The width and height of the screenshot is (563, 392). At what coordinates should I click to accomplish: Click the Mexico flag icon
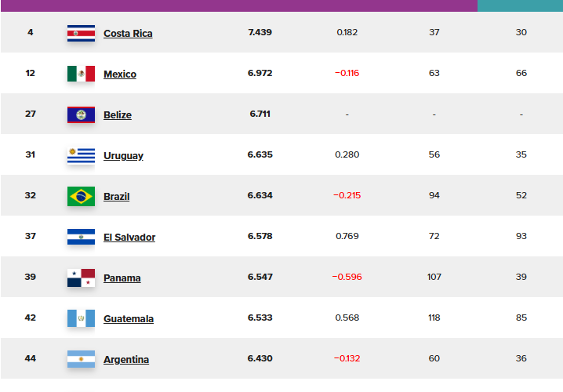(81, 74)
